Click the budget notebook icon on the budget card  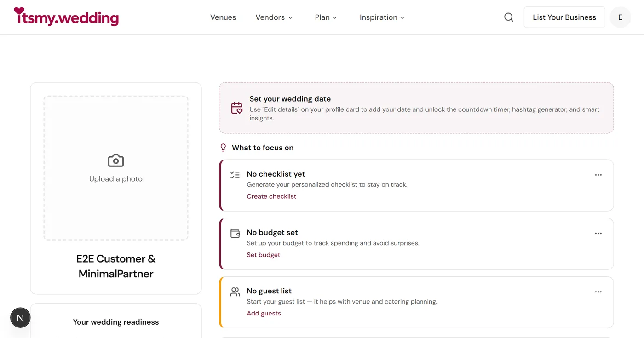(235, 233)
